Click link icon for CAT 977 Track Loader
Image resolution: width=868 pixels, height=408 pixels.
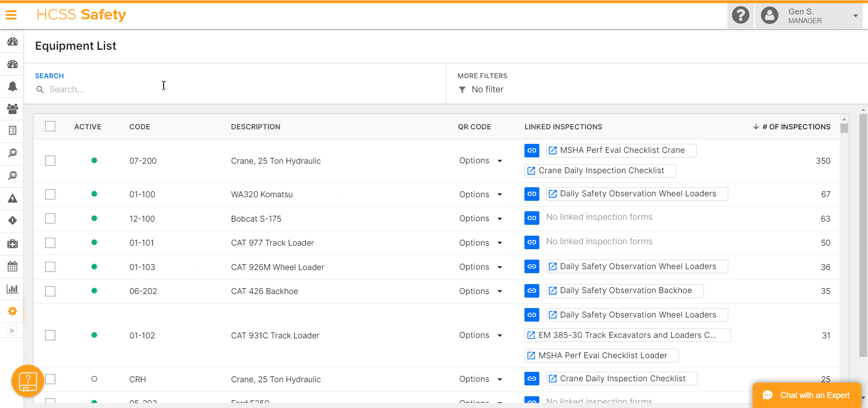tap(532, 242)
